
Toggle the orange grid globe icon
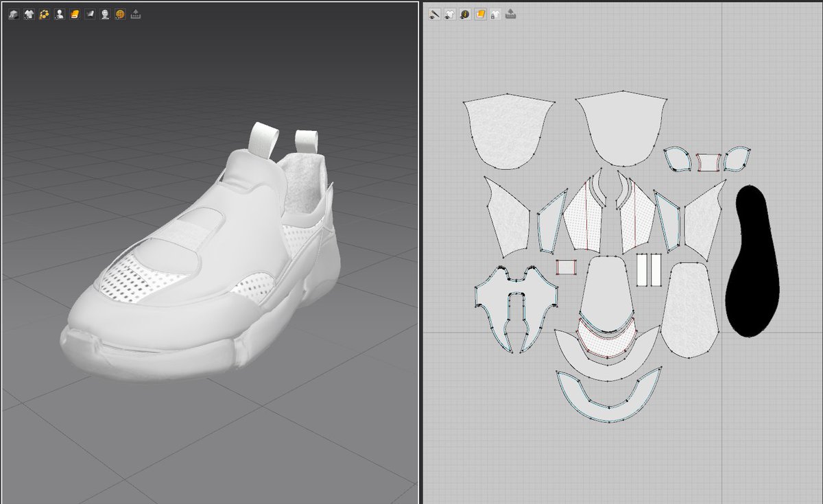click(x=120, y=14)
